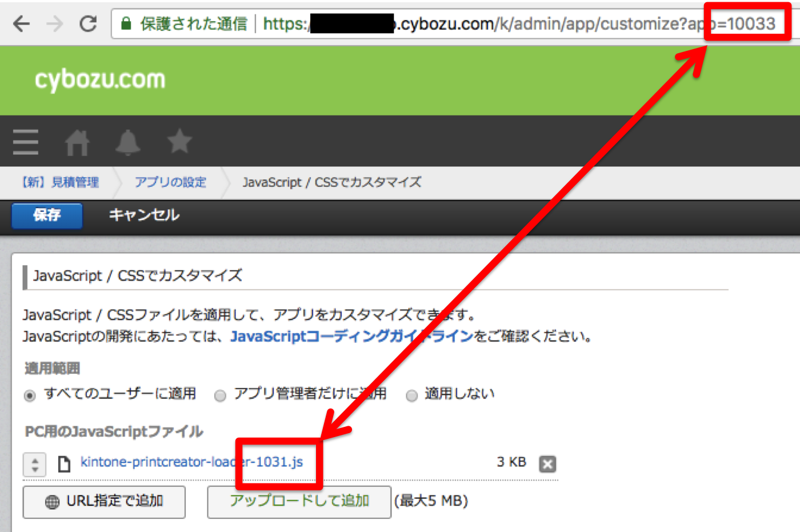Open JavaScriptコーディングガイドライン link
Viewport: 800px width, 532px height.
[x=352, y=336]
